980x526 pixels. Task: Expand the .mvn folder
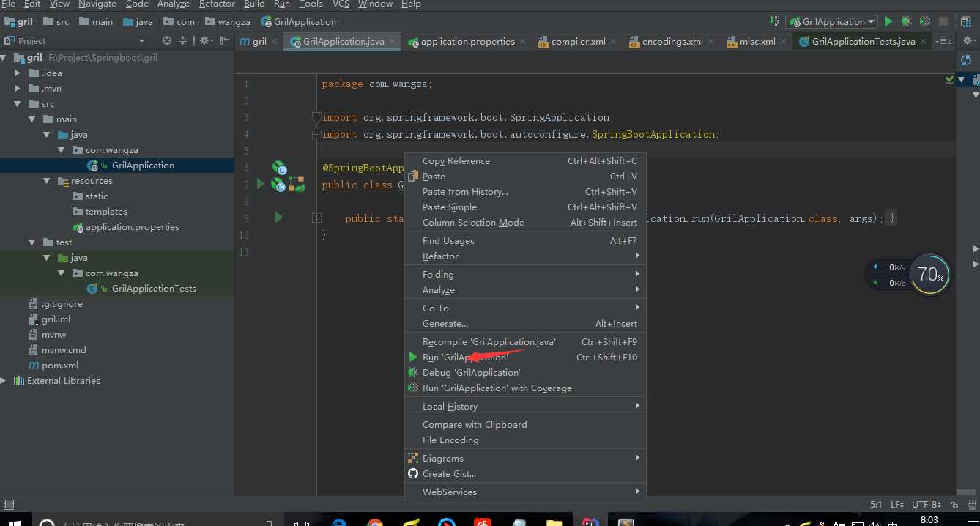pyautogui.click(x=18, y=88)
